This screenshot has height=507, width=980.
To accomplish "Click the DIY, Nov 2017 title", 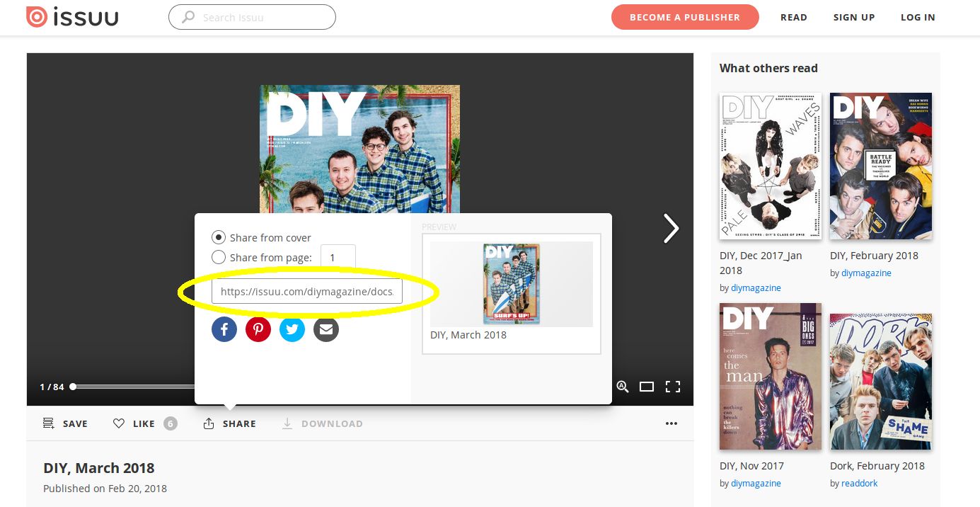I will 751,466.
